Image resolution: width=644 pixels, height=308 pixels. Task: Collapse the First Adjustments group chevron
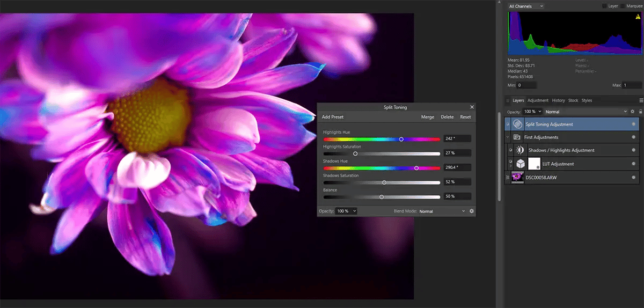click(508, 137)
